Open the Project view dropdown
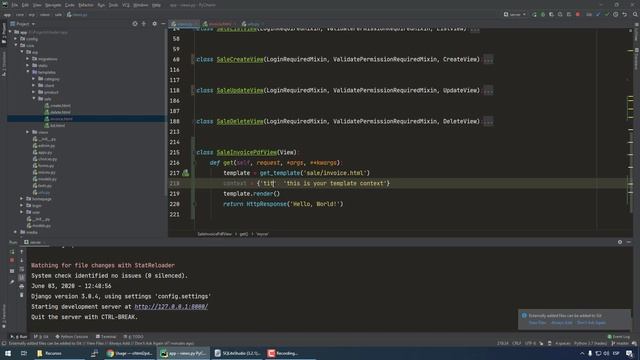 [23, 24]
